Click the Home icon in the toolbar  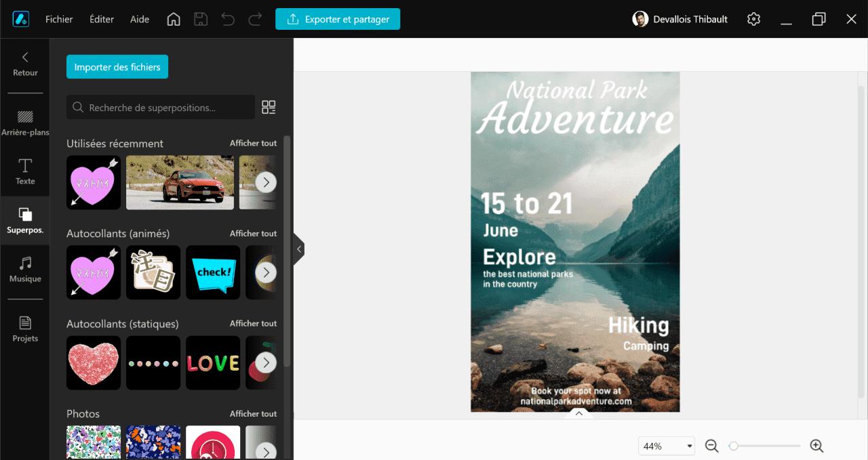tap(173, 19)
